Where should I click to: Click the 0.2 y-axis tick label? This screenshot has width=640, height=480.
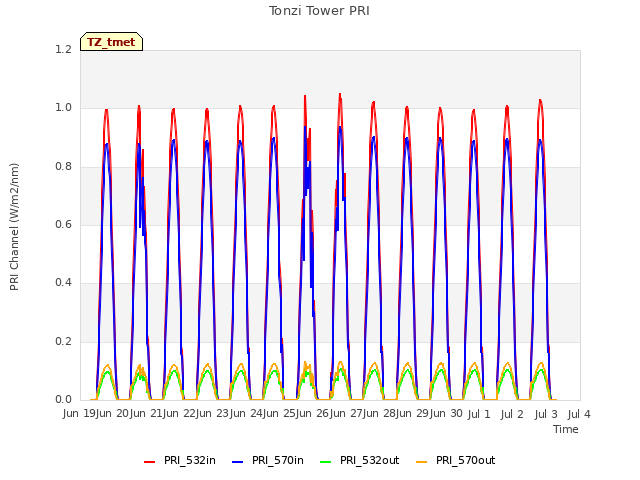click(63, 341)
